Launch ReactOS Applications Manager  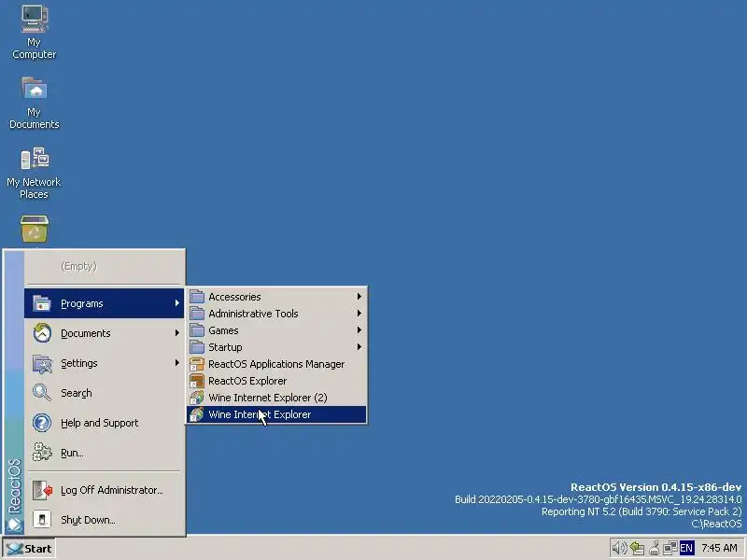(x=276, y=364)
